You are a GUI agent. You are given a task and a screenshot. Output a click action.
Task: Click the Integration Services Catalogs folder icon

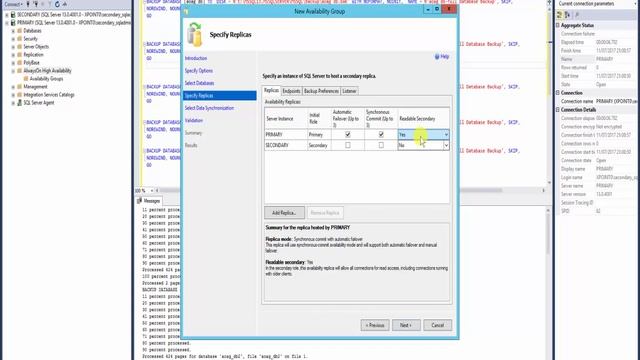20,95
